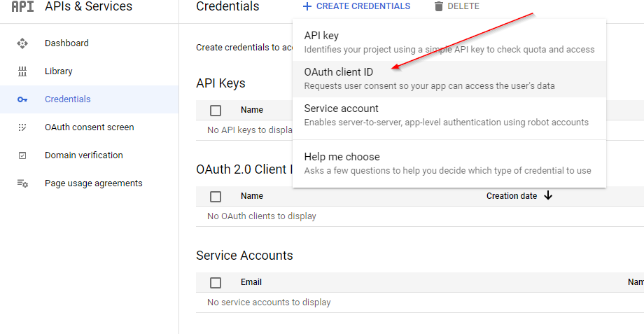Click the trash icon beside Delete
The image size is (644, 334).
(439, 6)
